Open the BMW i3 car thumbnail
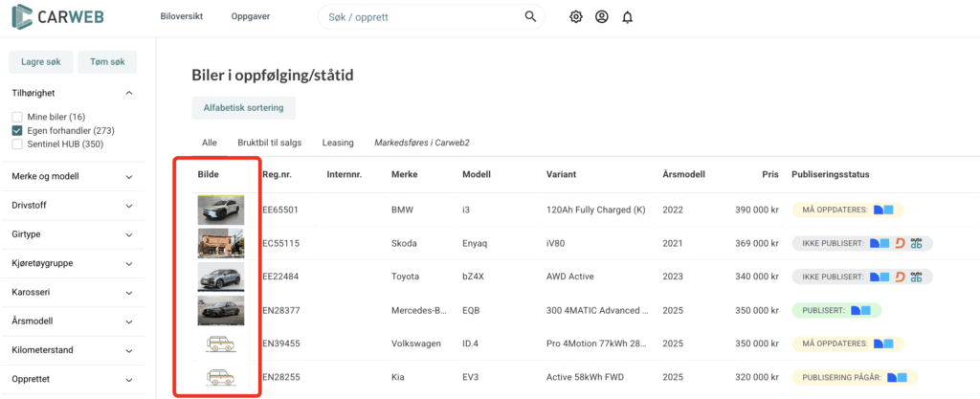The height and width of the screenshot is (399, 980). click(220, 210)
